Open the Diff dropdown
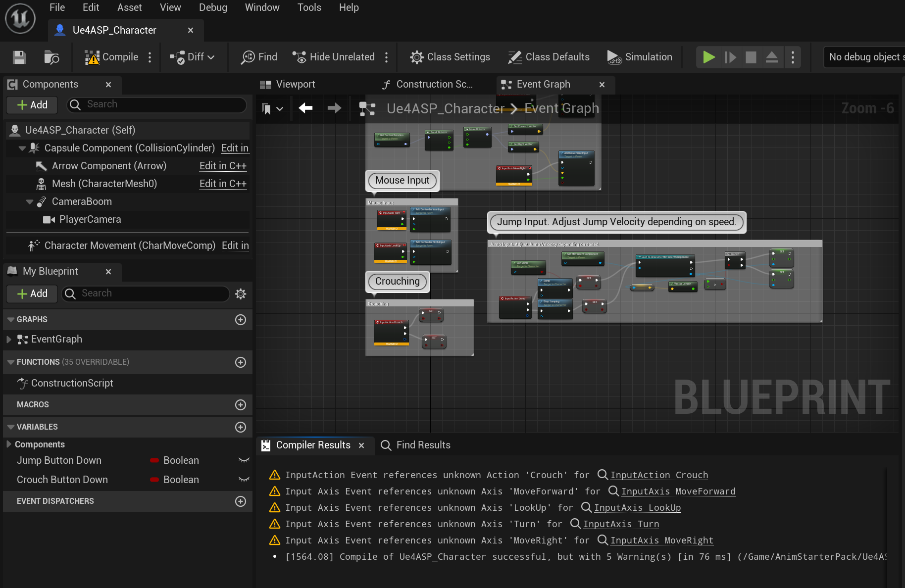Image resolution: width=905 pixels, height=588 pixels. coord(192,57)
